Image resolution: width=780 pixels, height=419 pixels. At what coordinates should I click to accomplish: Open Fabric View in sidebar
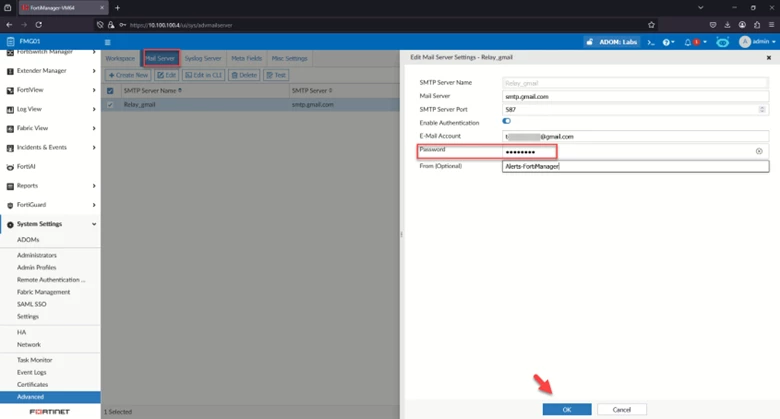click(32, 128)
